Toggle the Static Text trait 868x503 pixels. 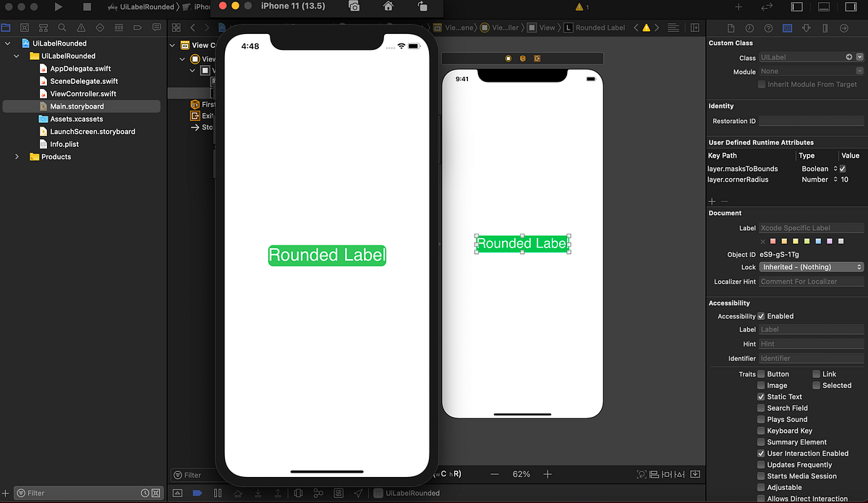coord(762,397)
